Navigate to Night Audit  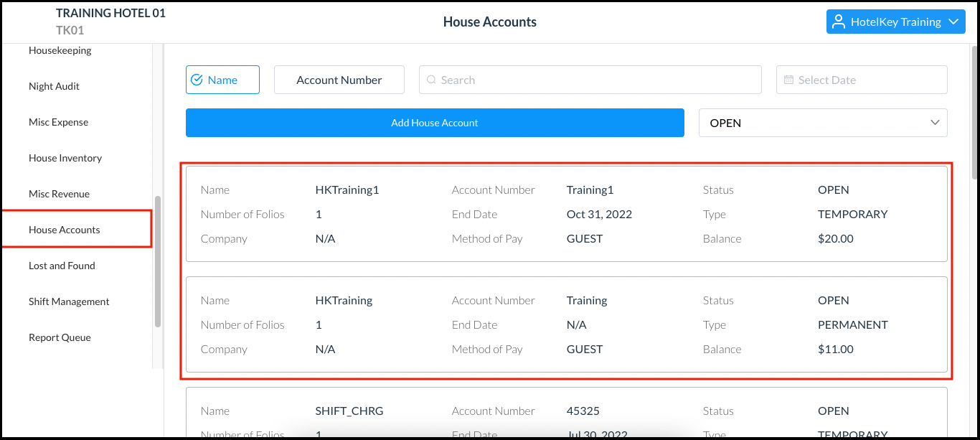[54, 86]
